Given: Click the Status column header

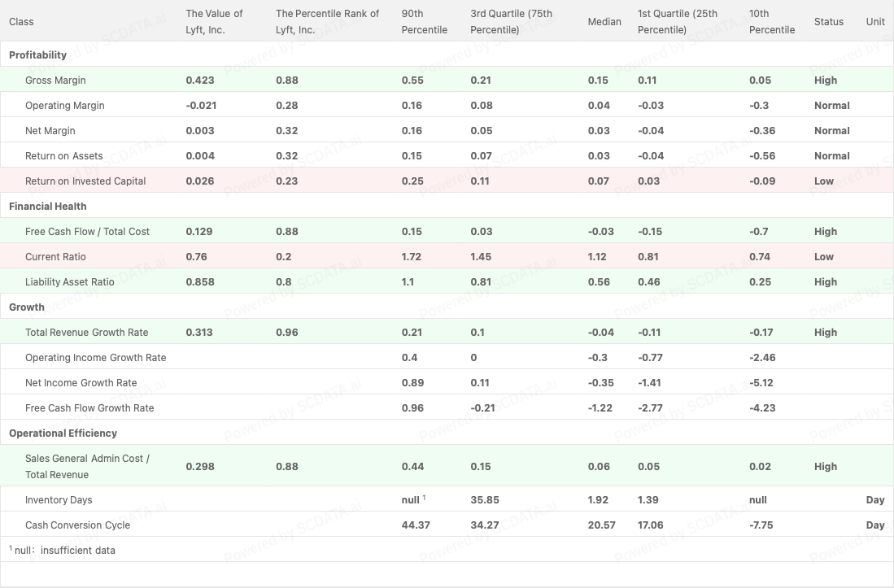Looking at the screenshot, I should (x=828, y=21).
